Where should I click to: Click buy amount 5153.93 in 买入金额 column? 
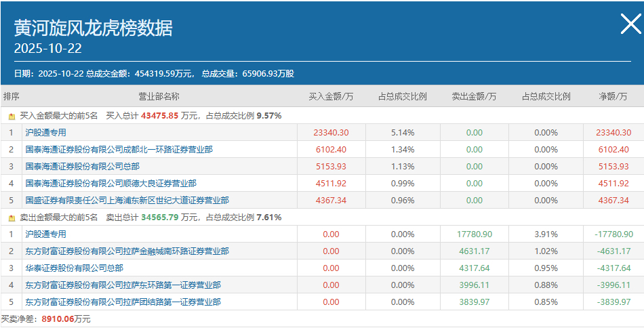(331, 167)
